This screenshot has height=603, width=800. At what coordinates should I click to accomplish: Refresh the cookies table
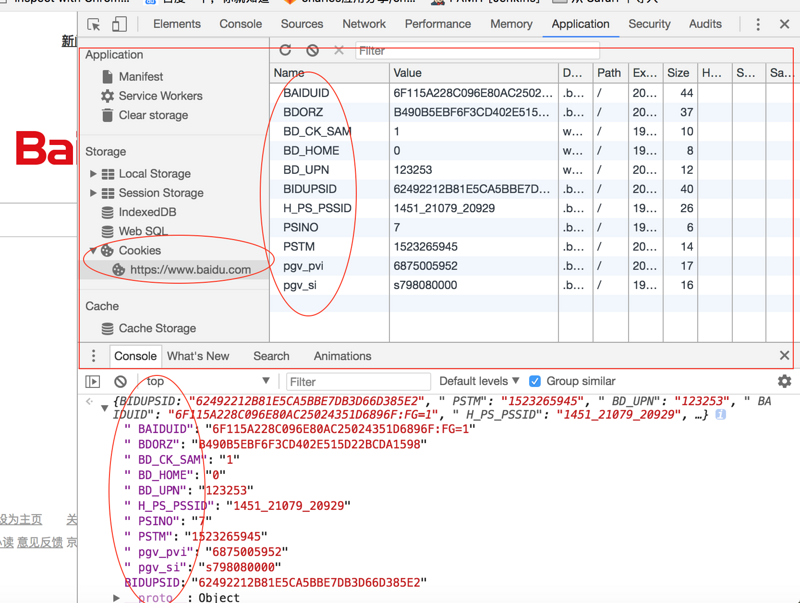[286, 50]
